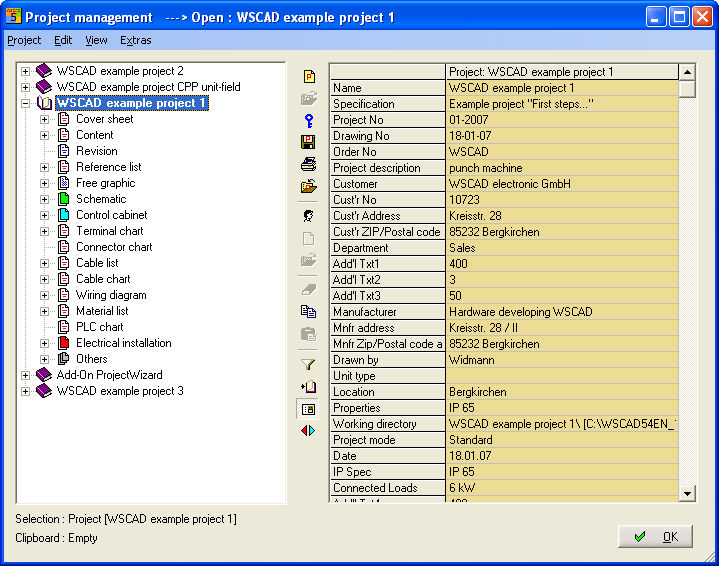The height and width of the screenshot is (566, 719).
Task: Expand the Add-On ProjectWizard project
Action: (x=25, y=375)
